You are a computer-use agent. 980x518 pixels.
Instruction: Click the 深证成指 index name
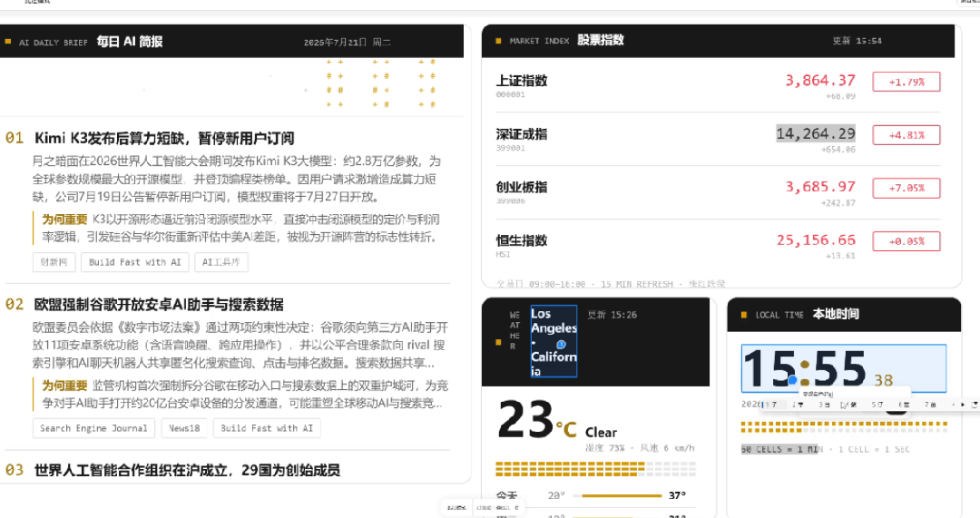tap(522, 133)
